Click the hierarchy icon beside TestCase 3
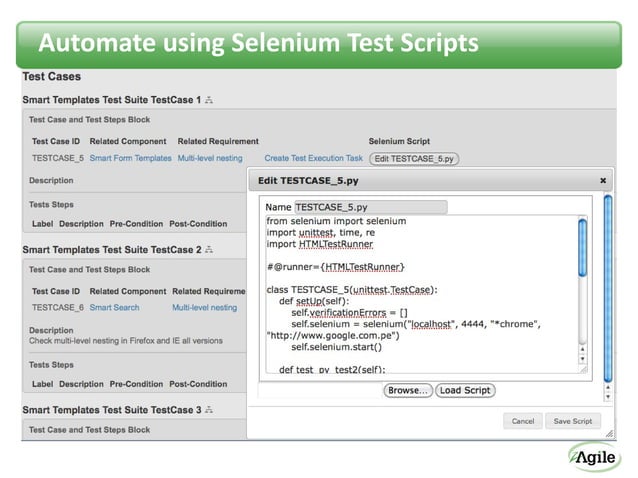638x478 pixels. click(x=209, y=410)
